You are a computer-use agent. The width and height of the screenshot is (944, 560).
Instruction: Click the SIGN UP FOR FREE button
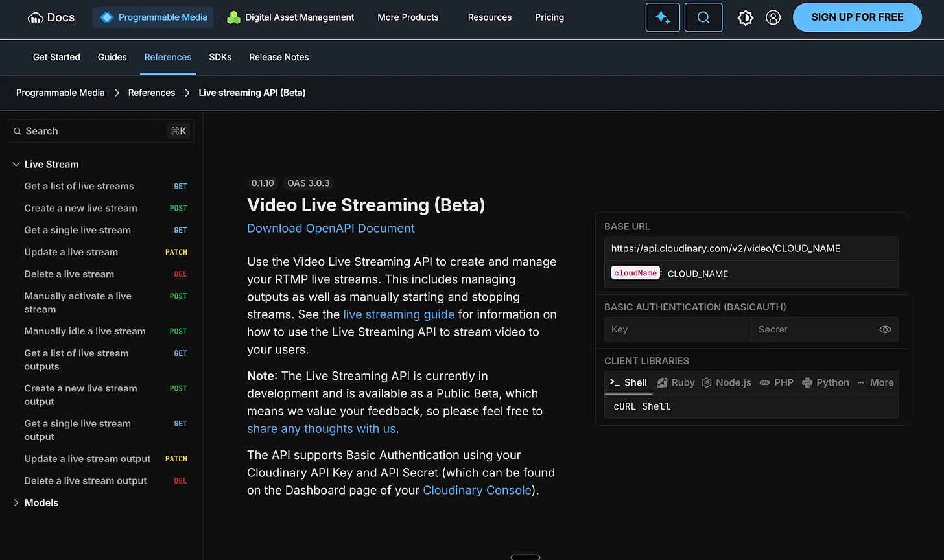pyautogui.click(x=857, y=17)
